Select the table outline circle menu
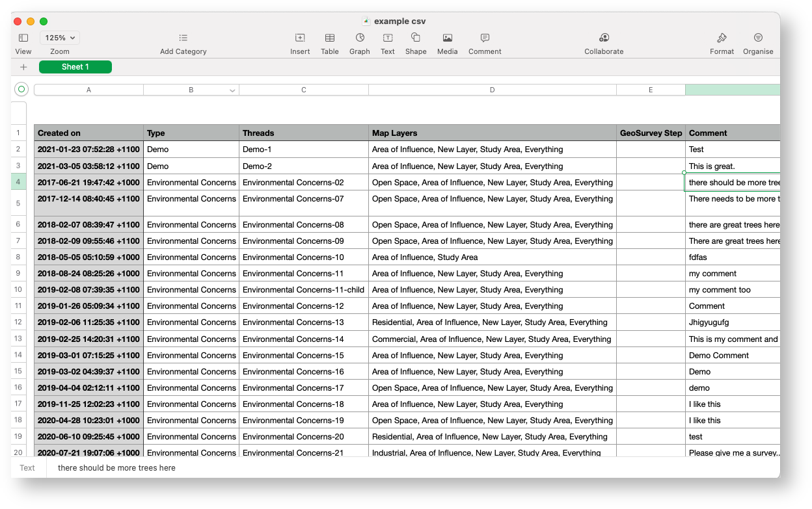This screenshot has height=509, width=812. pos(21,89)
